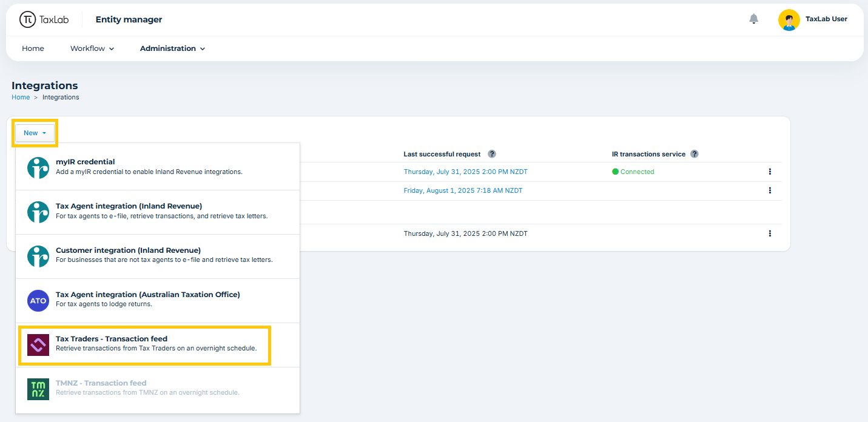Select Tax Agent integration (Australian Taxation Office)
Image resolution: width=868 pixels, height=422 pixels.
coord(158,301)
